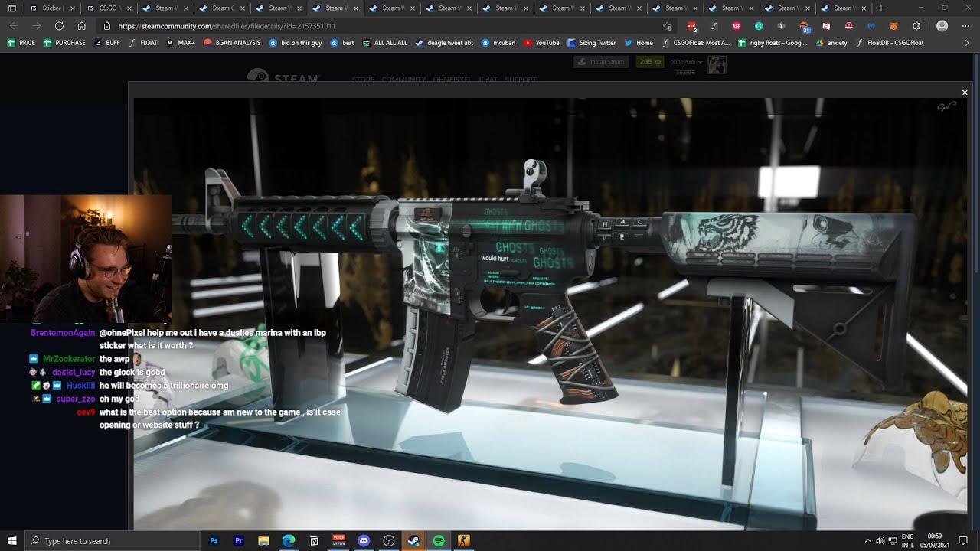Switch to the CS:GO tab
Image resolution: width=980 pixels, height=551 pixels.
108,8
